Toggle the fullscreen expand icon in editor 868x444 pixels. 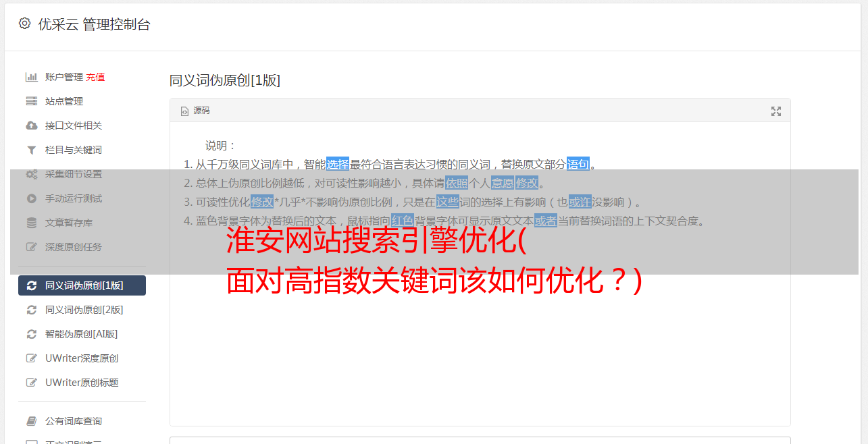[776, 111]
